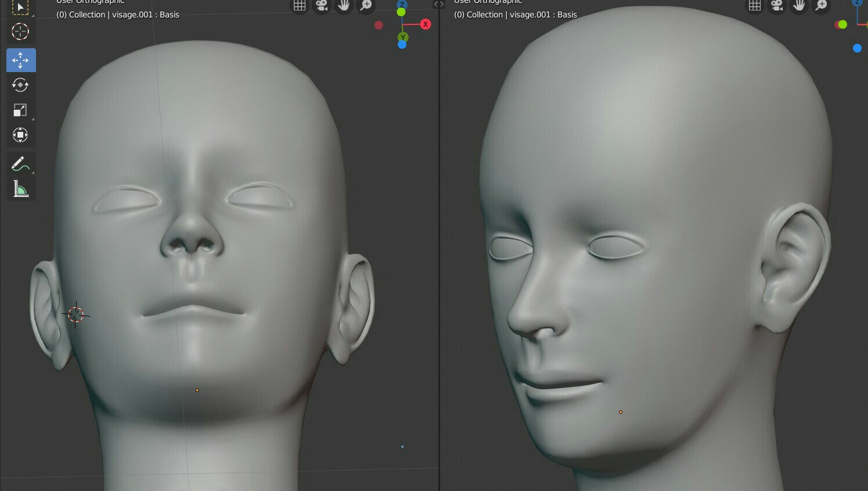Click the bright green dot on right viewport gizmo
This screenshot has width=868, height=491.
tap(842, 24)
